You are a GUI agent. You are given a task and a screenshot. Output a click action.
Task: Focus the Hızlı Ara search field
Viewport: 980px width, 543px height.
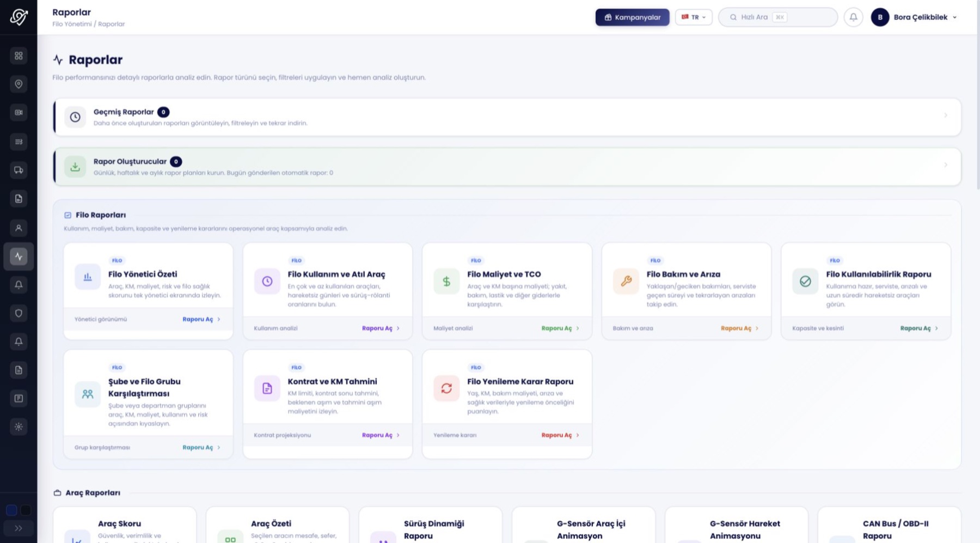pyautogui.click(x=777, y=17)
